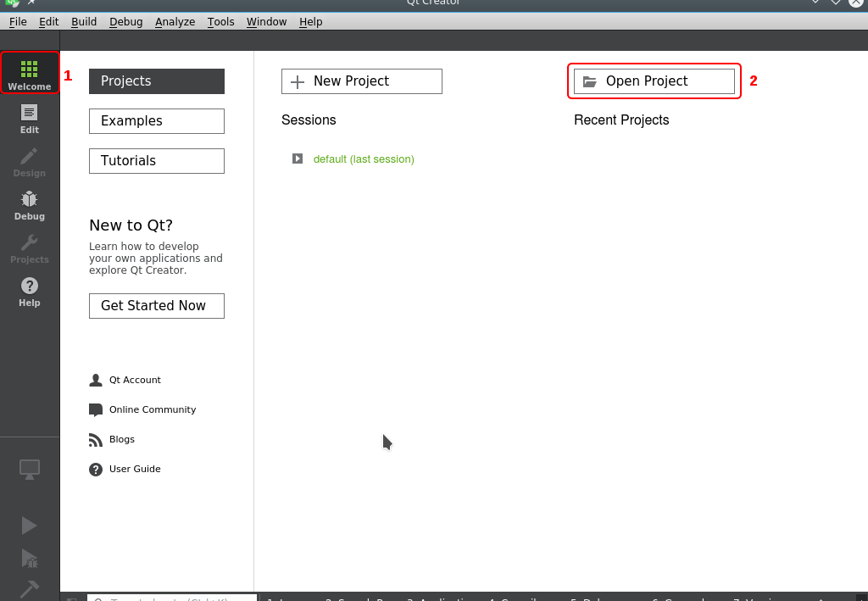Open the Debug mode with bug icon
This screenshot has height=601, width=868.
30,205
